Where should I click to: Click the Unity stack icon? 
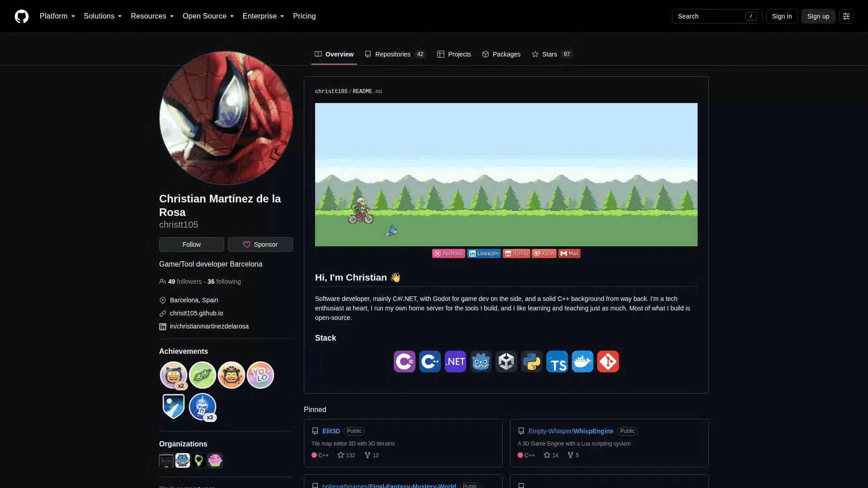pos(506,361)
